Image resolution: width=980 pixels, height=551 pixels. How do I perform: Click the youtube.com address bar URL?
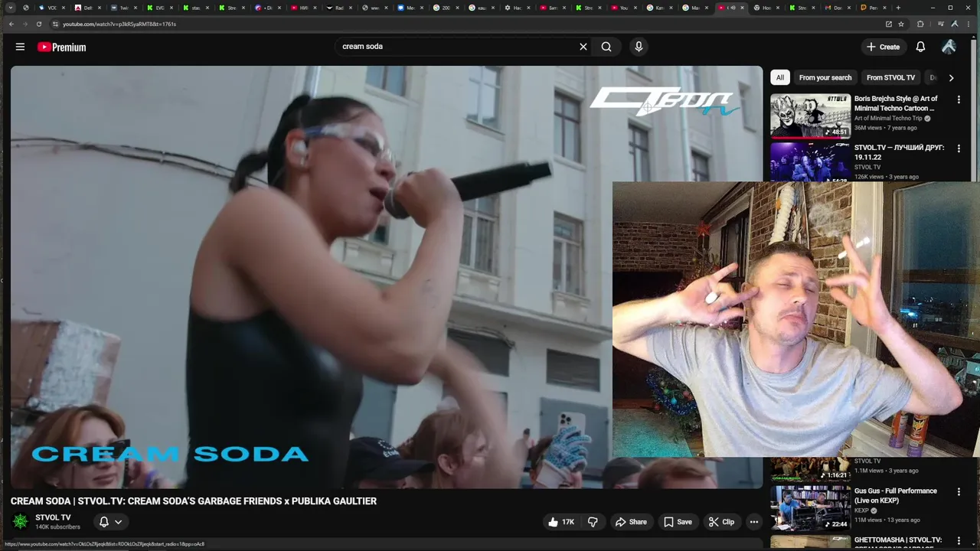119,24
